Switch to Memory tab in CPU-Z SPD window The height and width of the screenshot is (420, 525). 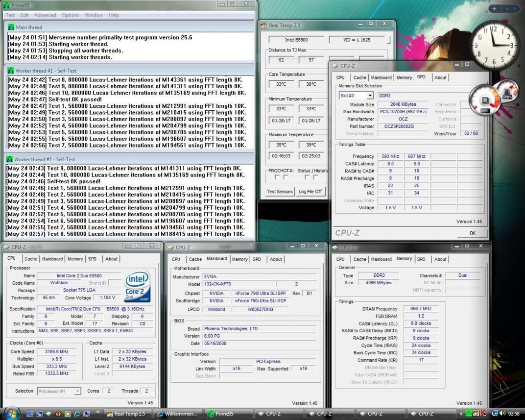tap(404, 77)
